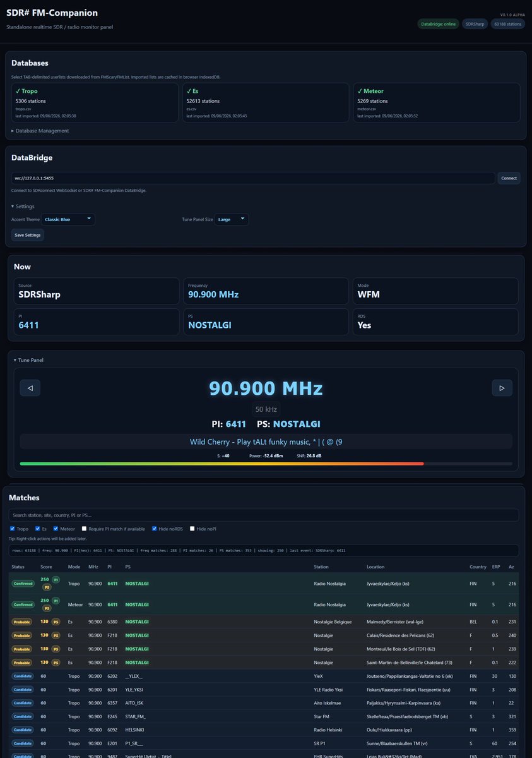Open the Accent Theme dropdown
Image resolution: width=532 pixels, height=758 pixels.
(68, 219)
